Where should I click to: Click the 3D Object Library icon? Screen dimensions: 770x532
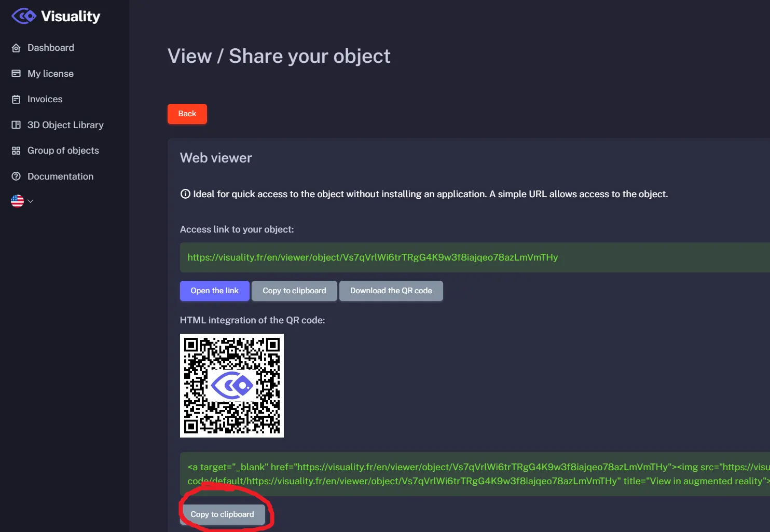16,125
